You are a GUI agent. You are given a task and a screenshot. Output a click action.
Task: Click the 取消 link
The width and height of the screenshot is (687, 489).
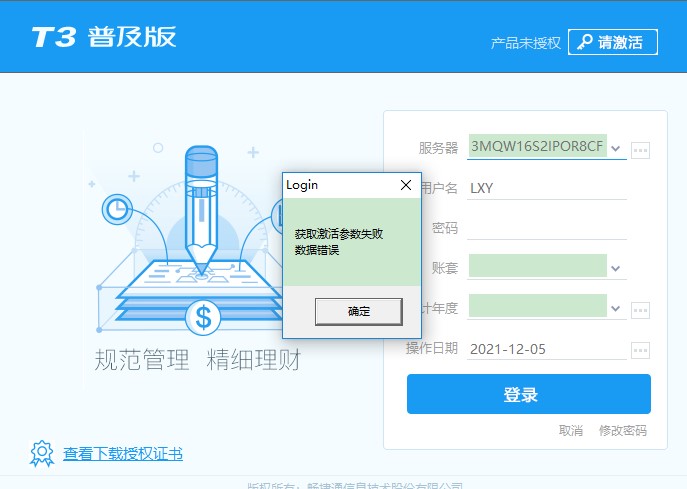[x=570, y=431]
